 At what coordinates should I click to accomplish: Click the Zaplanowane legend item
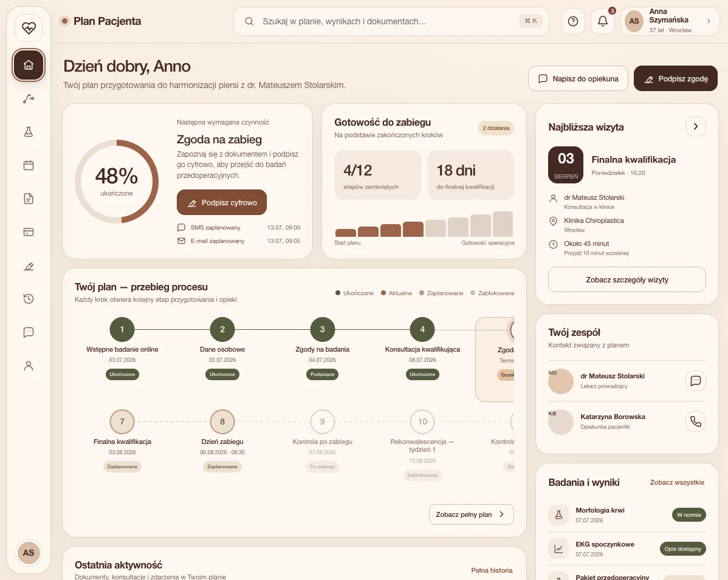(x=441, y=293)
